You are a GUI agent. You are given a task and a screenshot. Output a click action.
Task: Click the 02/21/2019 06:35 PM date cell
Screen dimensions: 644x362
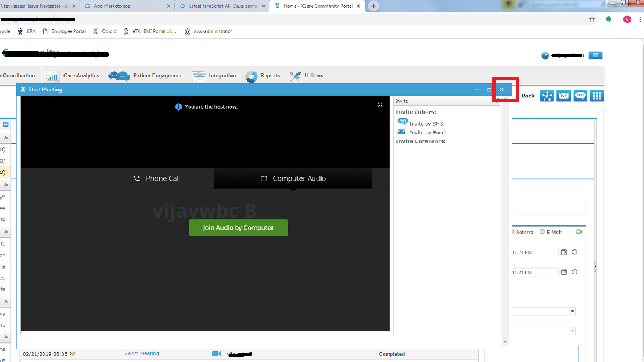(49, 354)
